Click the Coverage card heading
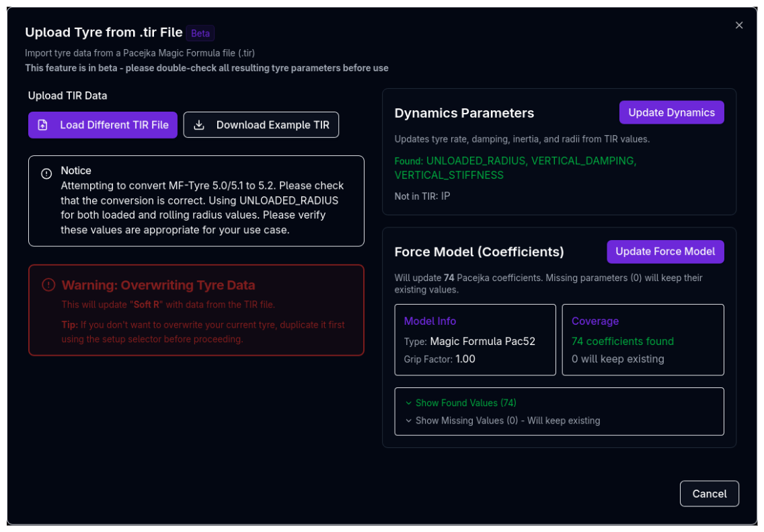The width and height of the screenshot is (764, 532). pyautogui.click(x=595, y=321)
